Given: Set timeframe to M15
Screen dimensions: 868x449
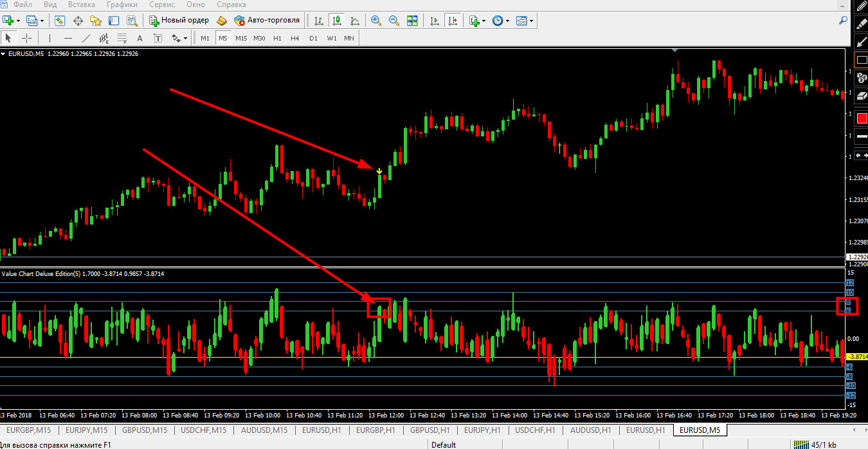Looking at the screenshot, I should [241, 38].
